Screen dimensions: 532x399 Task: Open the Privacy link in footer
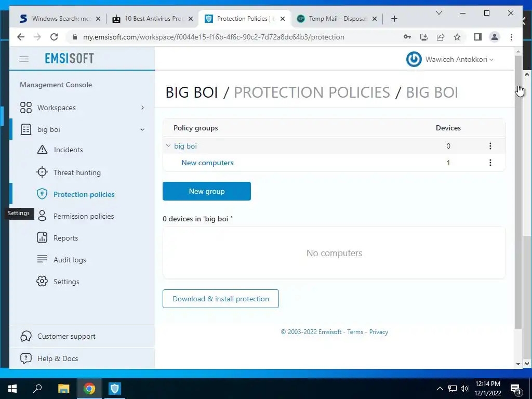379,332
